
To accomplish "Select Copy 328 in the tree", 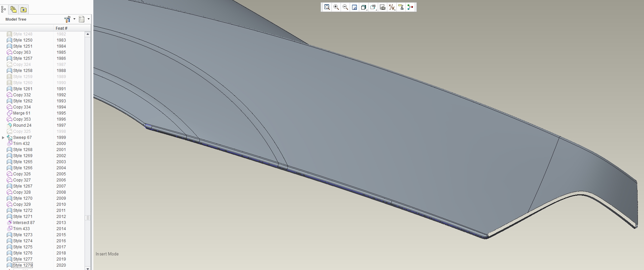I will coord(22,192).
